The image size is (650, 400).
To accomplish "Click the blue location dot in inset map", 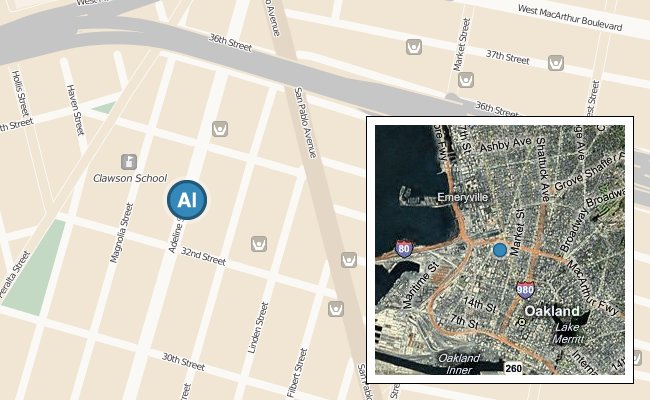I will [500, 250].
